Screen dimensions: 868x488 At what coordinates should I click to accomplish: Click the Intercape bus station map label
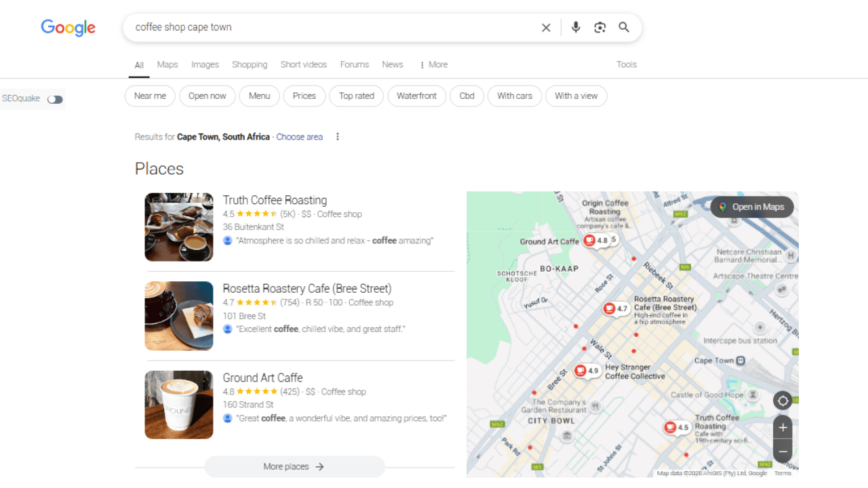click(740, 341)
